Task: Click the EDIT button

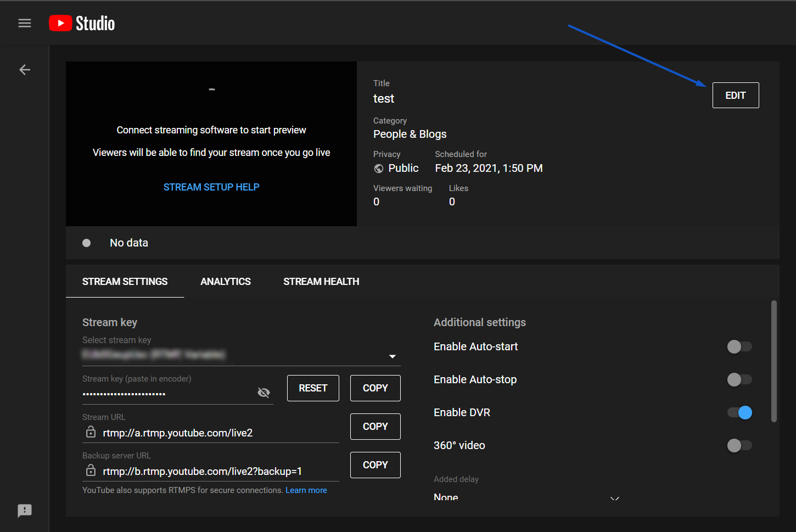Action: pyautogui.click(x=735, y=96)
